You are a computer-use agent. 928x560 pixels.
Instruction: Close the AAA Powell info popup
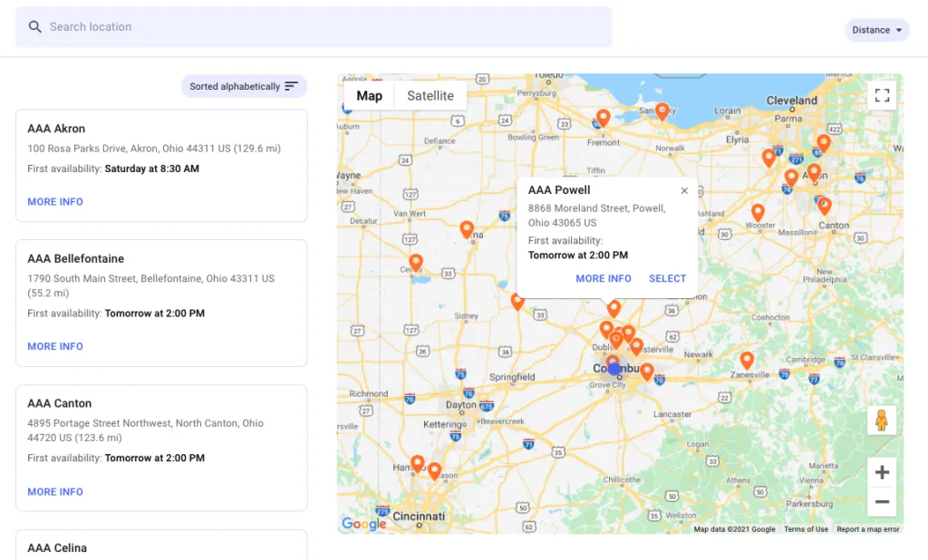point(684,190)
